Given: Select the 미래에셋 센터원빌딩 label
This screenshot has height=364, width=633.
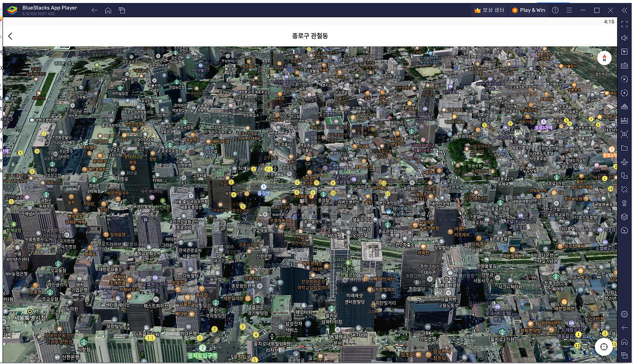Looking at the screenshot, I should (x=354, y=298).
